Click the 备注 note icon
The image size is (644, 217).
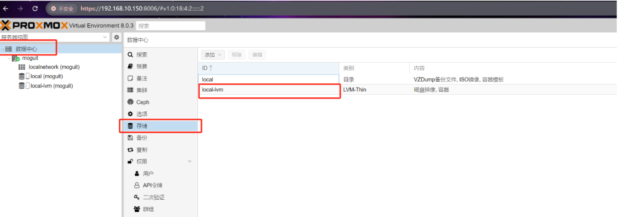[x=130, y=78]
